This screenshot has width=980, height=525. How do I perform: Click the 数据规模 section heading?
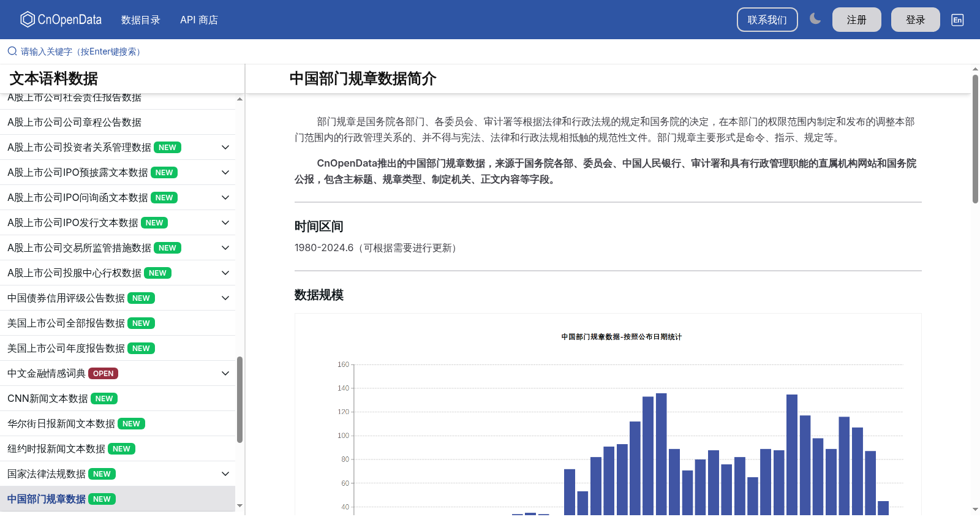pos(318,295)
